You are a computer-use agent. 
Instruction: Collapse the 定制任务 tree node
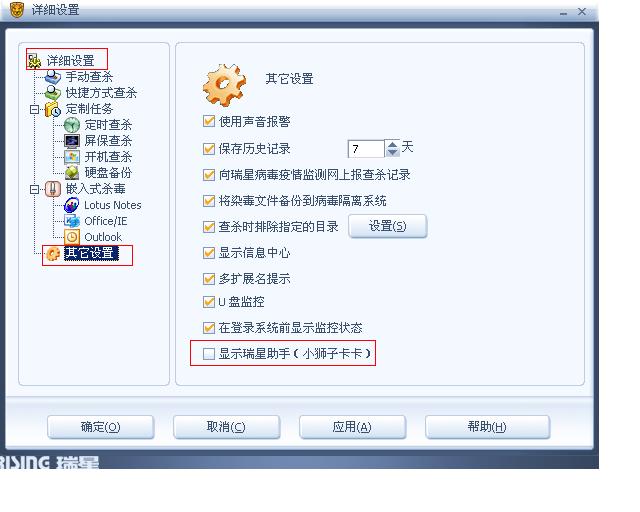coord(35,109)
